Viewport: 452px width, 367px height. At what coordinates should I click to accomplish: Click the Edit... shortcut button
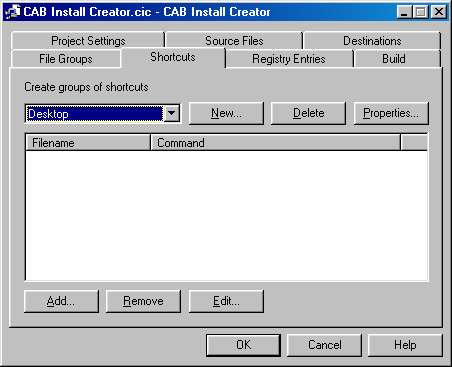(x=226, y=301)
